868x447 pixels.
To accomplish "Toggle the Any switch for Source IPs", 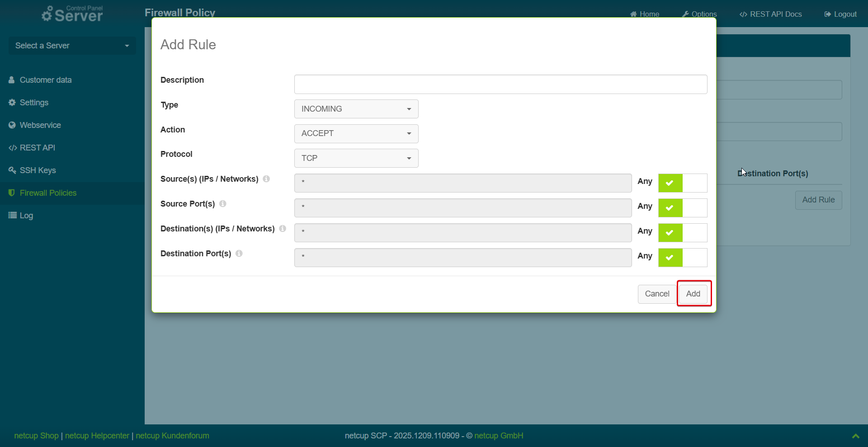I will pyautogui.click(x=682, y=183).
